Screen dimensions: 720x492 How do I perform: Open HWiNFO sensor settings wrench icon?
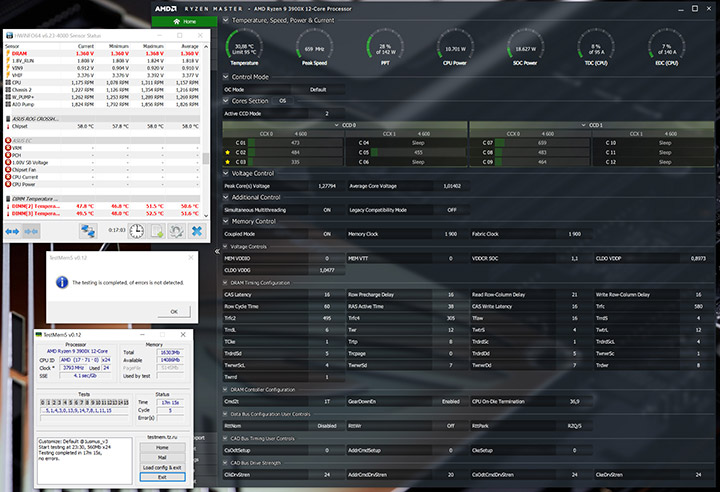point(177,231)
